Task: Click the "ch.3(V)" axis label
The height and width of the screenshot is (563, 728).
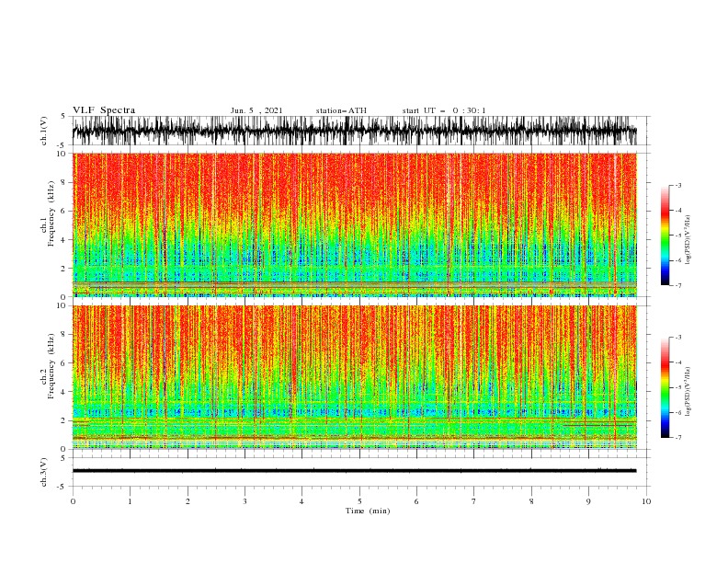Action: click(x=44, y=472)
